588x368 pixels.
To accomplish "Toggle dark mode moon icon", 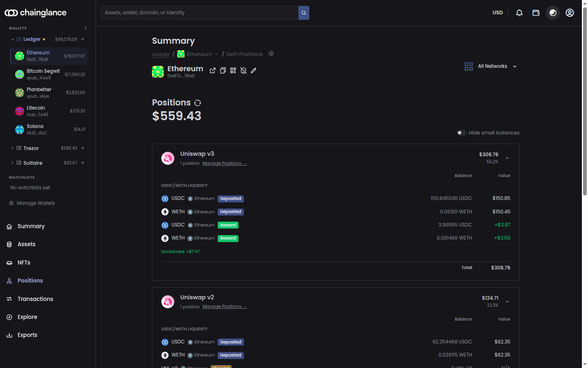I will coord(553,13).
